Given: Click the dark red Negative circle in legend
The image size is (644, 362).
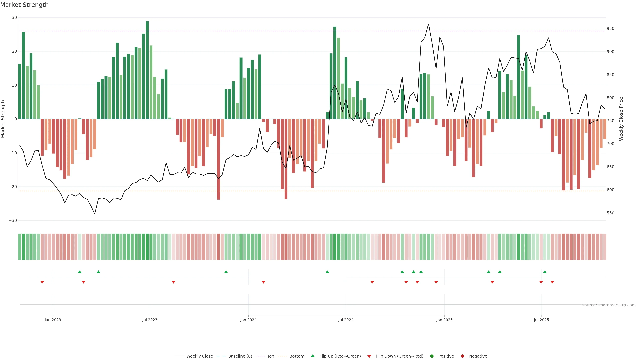Looking at the screenshot, I should tap(462, 356).
